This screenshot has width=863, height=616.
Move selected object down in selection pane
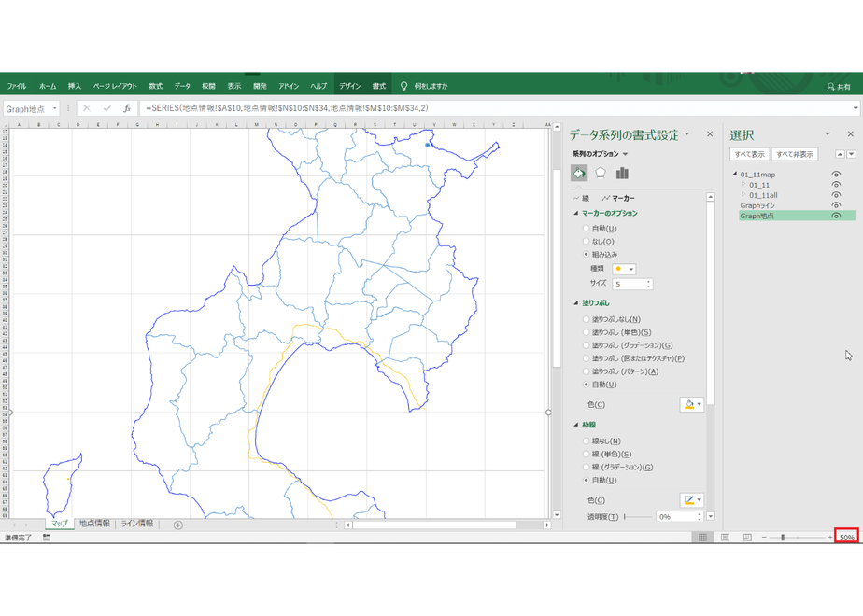coord(852,154)
